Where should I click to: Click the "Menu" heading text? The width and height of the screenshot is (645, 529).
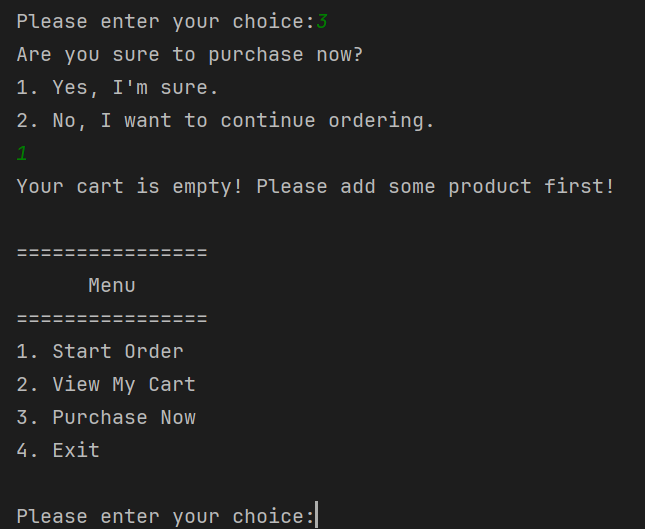click(x=112, y=285)
